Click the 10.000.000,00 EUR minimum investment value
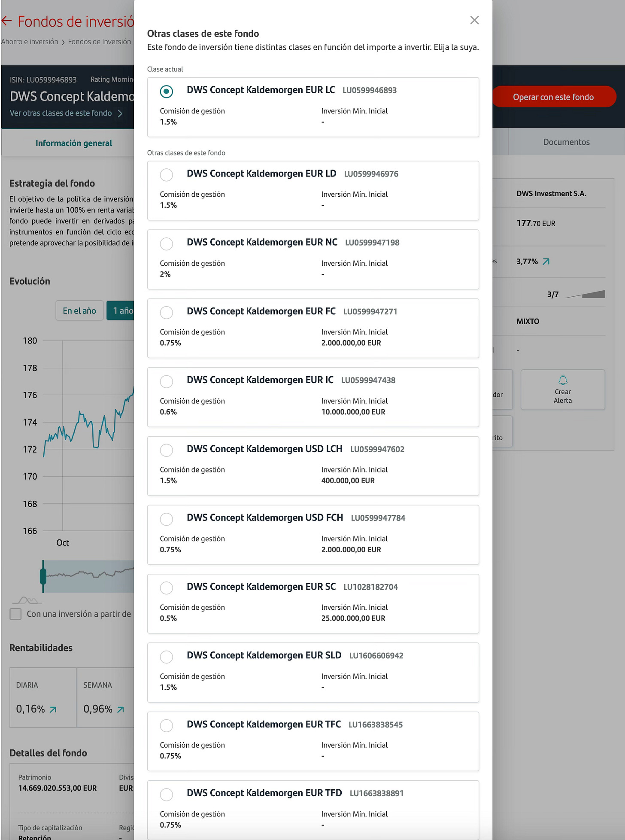 353,412
